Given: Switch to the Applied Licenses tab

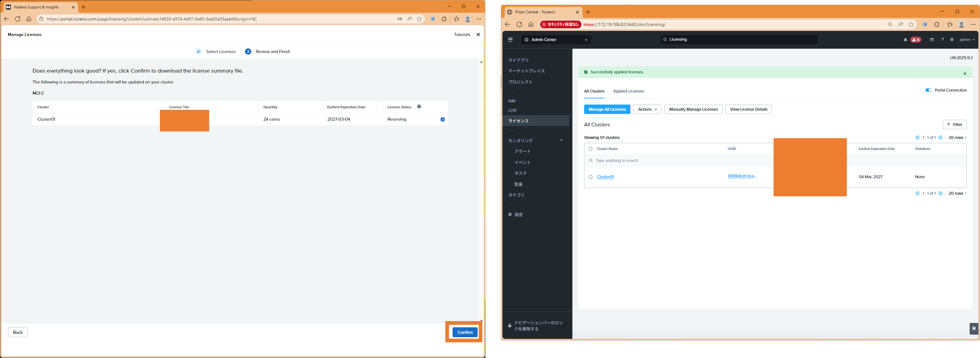Looking at the screenshot, I should coord(628,91).
